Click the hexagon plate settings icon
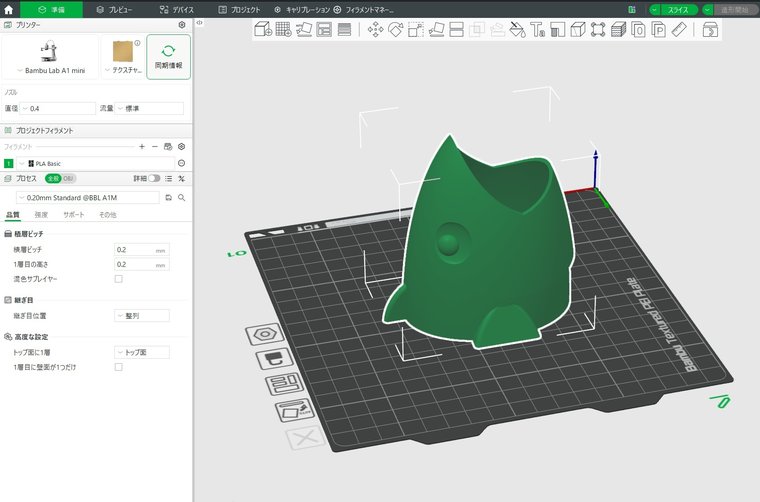This screenshot has width=760, height=502. click(265, 334)
